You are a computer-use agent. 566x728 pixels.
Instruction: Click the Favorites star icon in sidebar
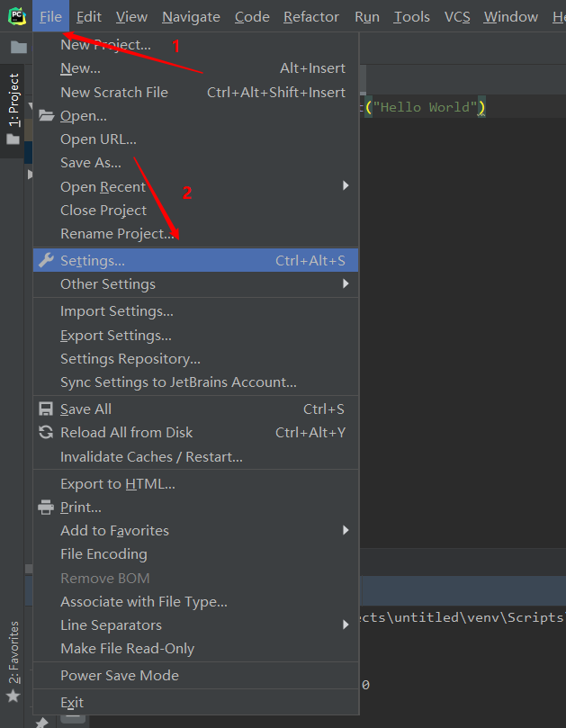(13, 696)
